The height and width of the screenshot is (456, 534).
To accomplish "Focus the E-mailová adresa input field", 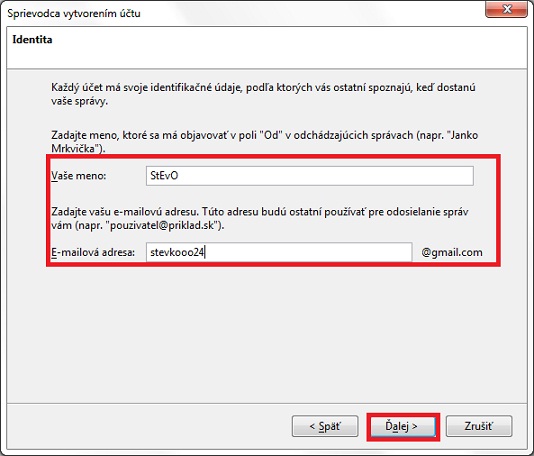I will (x=279, y=252).
